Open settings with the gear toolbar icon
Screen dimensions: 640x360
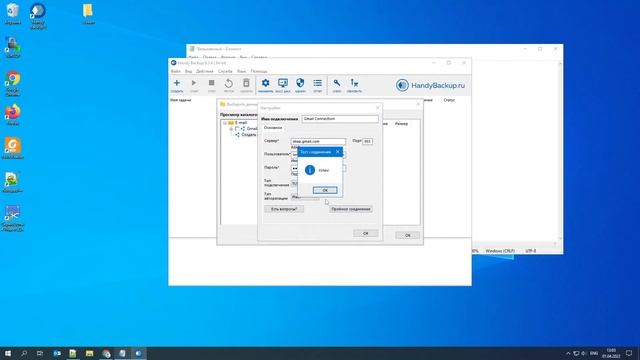[x=265, y=85]
